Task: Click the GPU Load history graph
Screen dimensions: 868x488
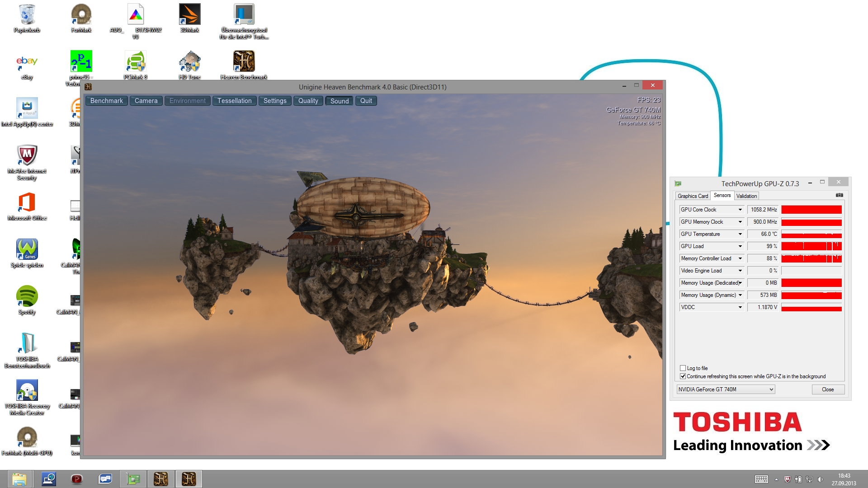Action: (x=811, y=246)
